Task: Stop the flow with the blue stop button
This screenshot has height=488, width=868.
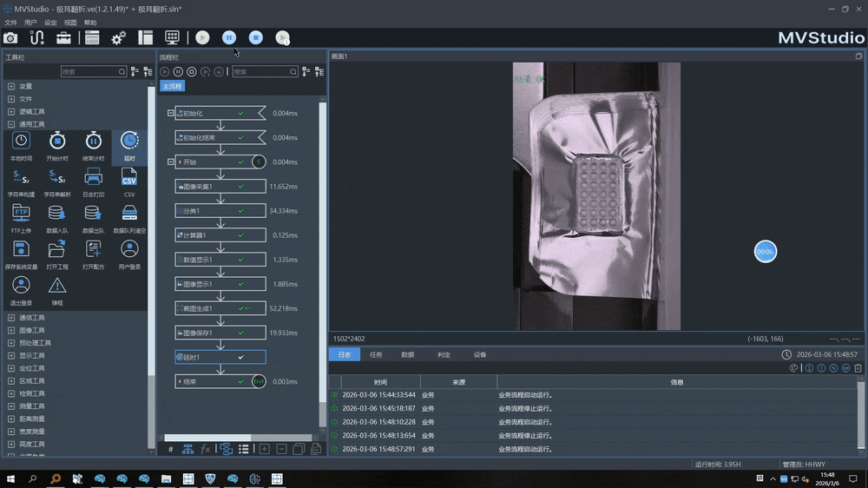Action: click(256, 38)
